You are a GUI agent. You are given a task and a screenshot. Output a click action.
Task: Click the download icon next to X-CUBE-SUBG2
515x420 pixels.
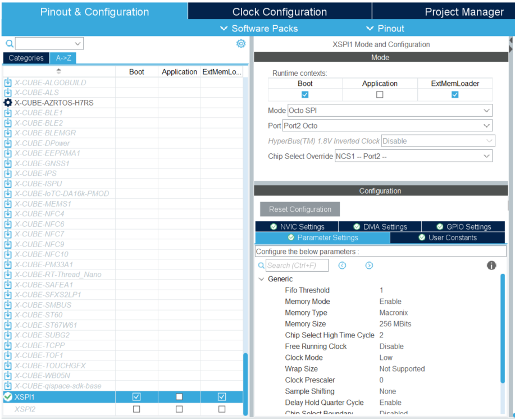point(8,335)
